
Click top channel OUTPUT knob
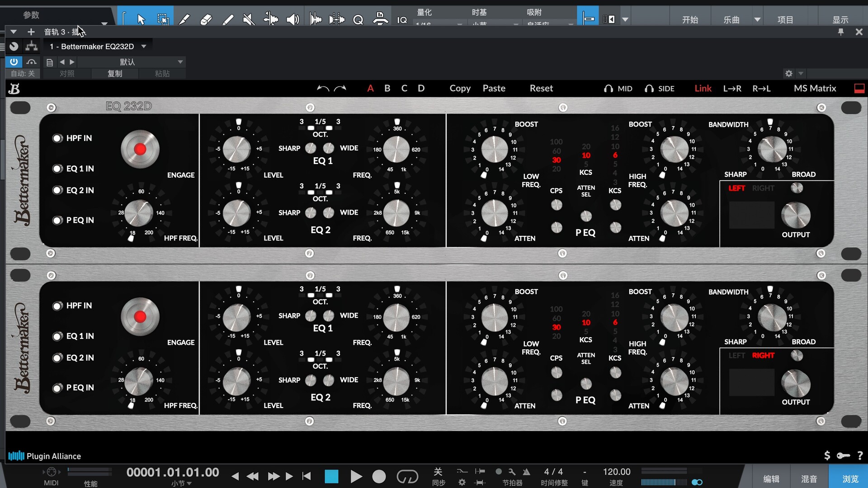tap(796, 216)
